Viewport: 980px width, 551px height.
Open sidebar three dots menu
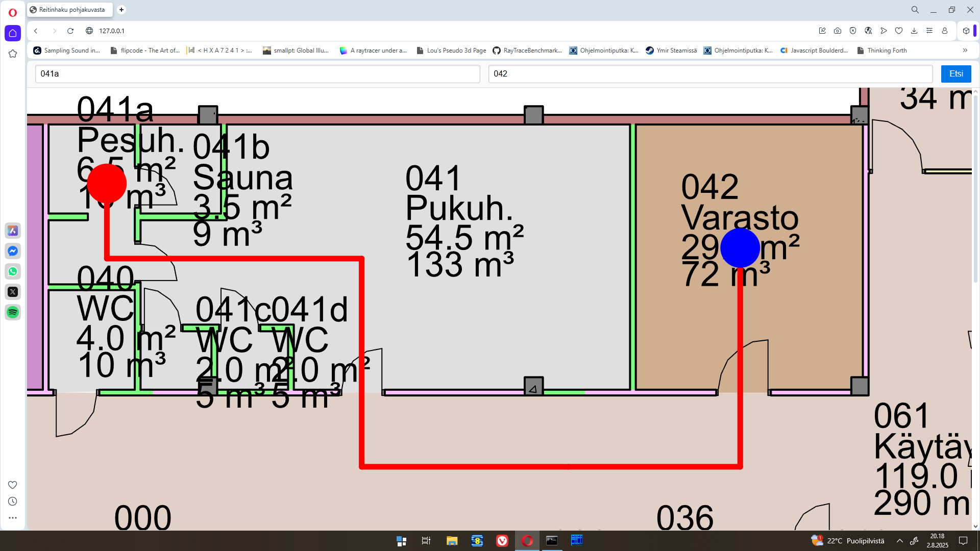click(13, 518)
